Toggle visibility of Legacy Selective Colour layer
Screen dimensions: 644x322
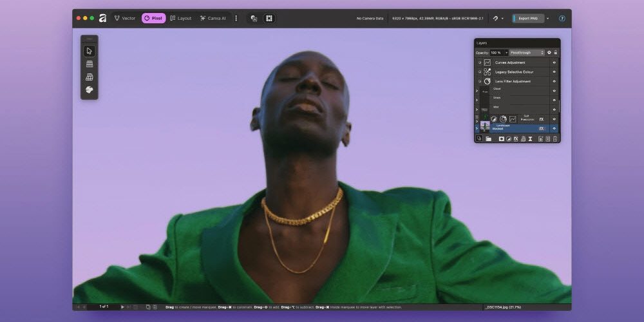(554, 72)
